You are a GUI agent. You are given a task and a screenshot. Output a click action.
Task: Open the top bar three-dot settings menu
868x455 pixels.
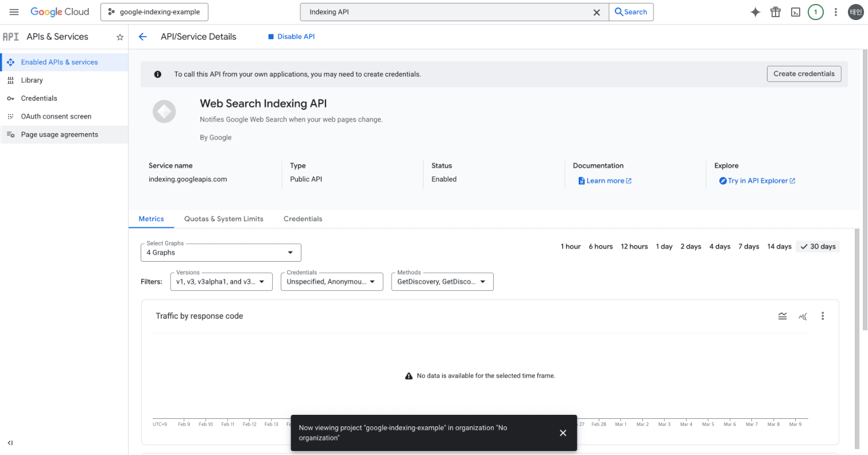(836, 12)
